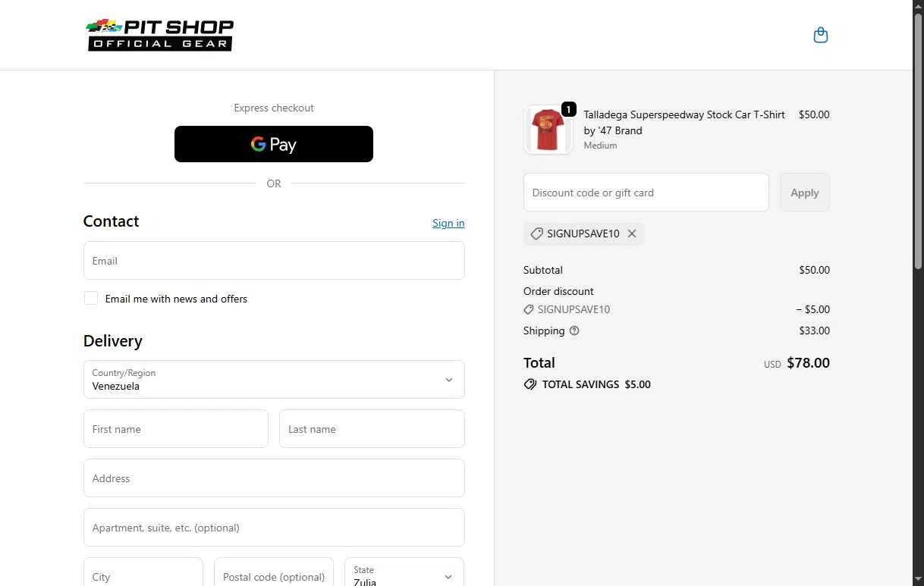Click the shipping help question mark icon
This screenshot has width=924, height=586.
pyautogui.click(x=574, y=331)
